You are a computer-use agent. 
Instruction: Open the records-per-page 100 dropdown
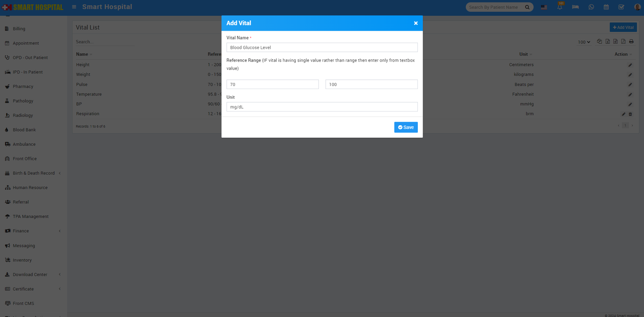coord(584,42)
